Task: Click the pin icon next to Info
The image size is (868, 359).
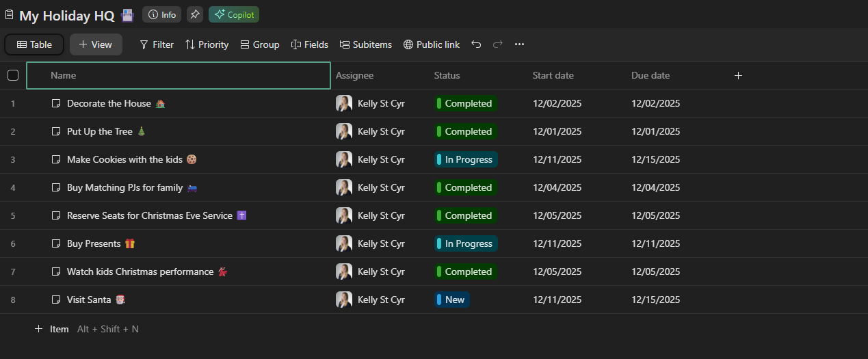Action: pyautogui.click(x=195, y=14)
